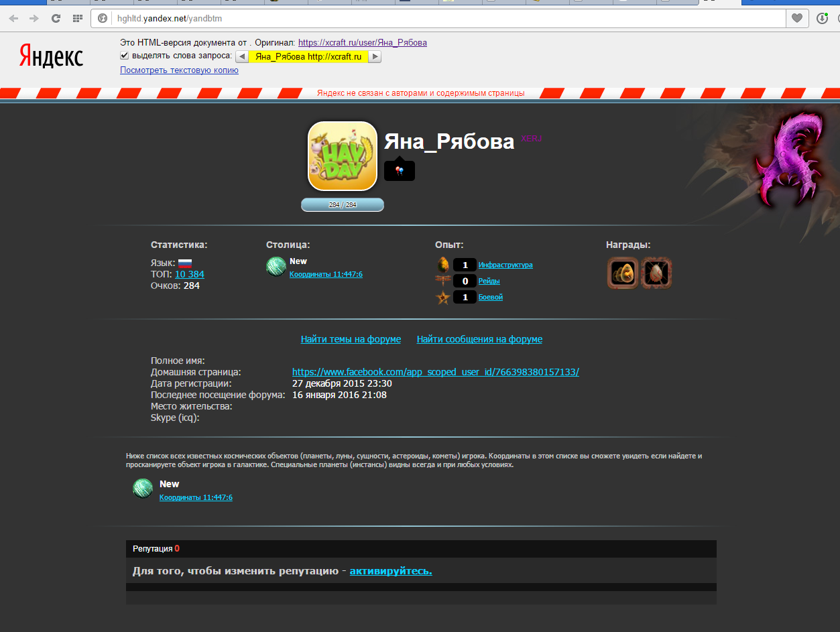Click the dragonfly icon beside Рейды

[443, 281]
